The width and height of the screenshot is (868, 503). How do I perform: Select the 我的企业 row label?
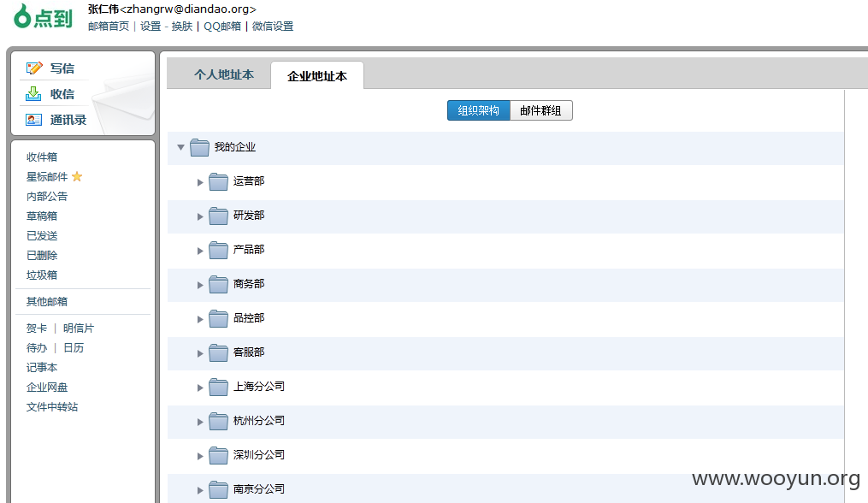click(x=234, y=147)
